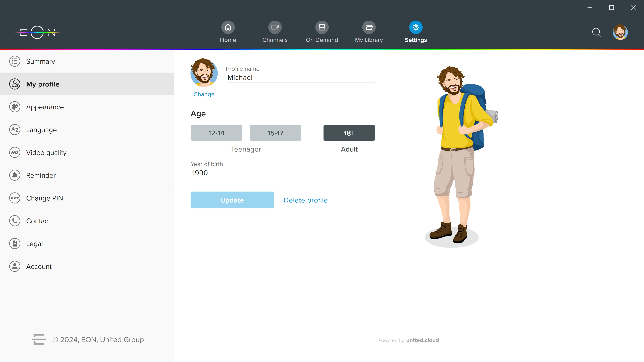Open the search magnifier icon
Screen dimensions: 644x362
click(597, 32)
